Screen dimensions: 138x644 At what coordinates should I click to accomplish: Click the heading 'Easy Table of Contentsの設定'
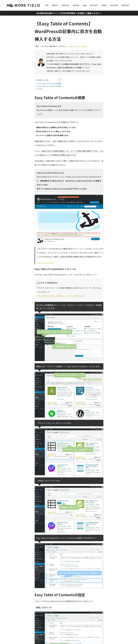click(x=60, y=595)
